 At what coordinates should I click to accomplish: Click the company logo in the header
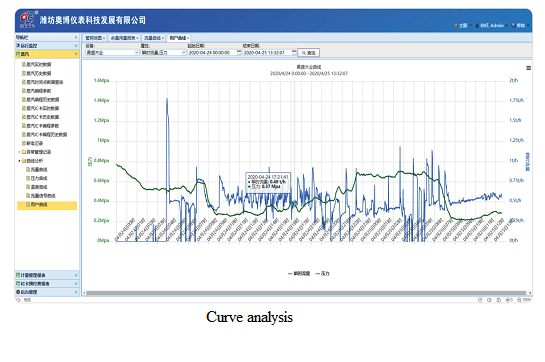click(27, 19)
